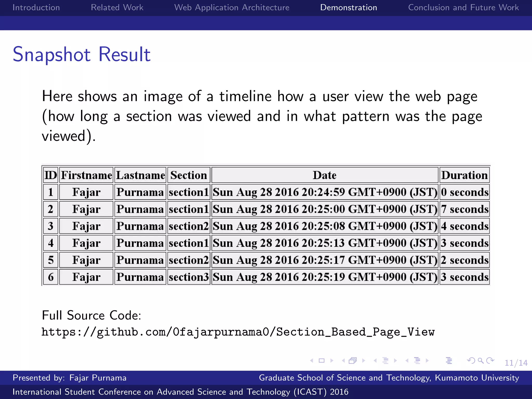Click the date cell with 20:25:13
Image resolution: width=532 pixels, height=399 pixels.
coord(325,243)
